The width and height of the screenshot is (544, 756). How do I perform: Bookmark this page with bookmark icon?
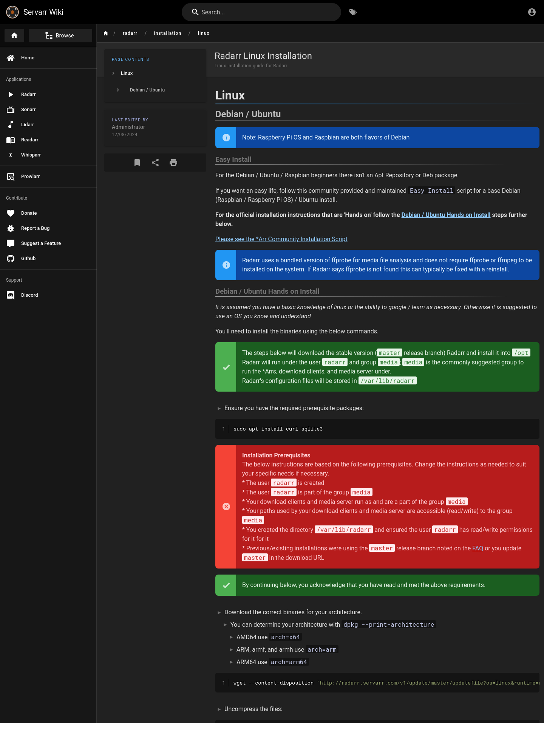[x=137, y=163]
